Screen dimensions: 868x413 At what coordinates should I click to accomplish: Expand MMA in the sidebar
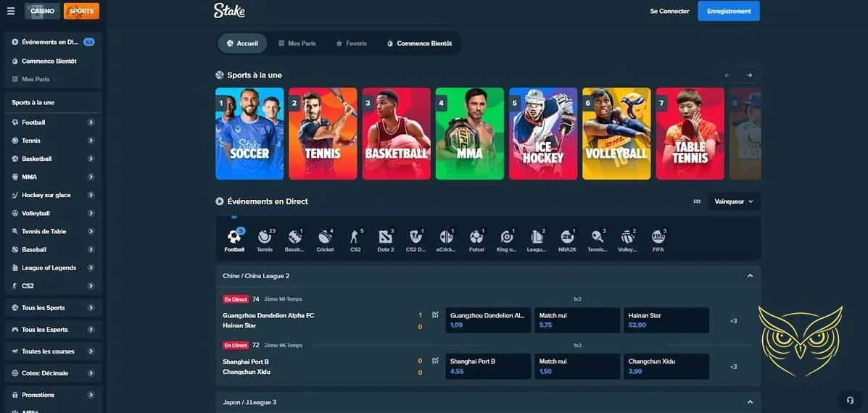click(x=91, y=177)
